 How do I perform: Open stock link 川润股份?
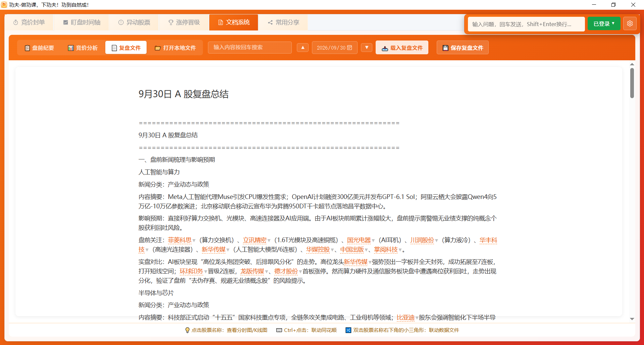pos(422,240)
